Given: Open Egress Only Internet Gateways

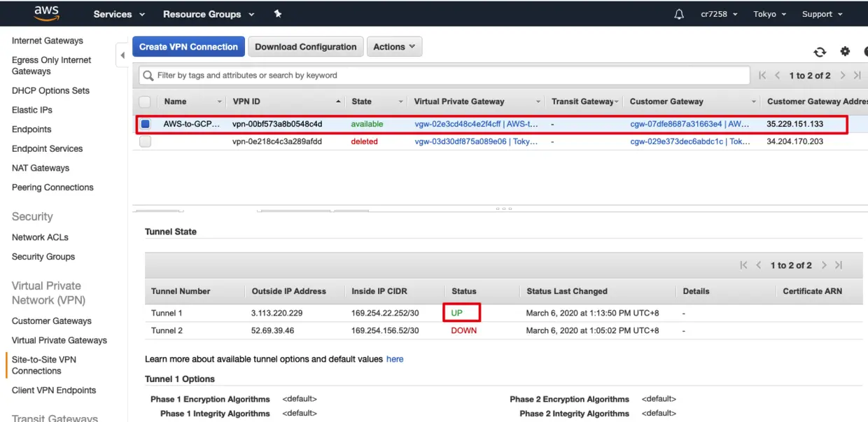Looking at the screenshot, I should tap(51, 66).
